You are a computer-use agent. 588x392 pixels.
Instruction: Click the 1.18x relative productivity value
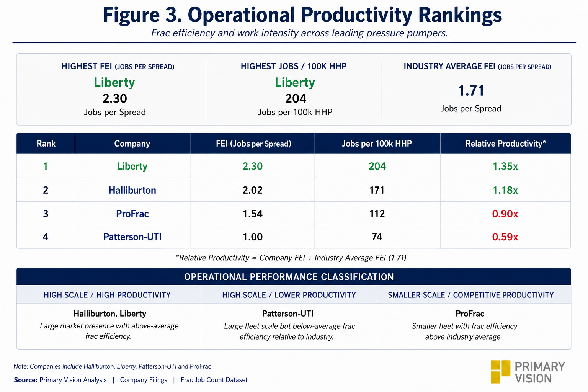(505, 190)
